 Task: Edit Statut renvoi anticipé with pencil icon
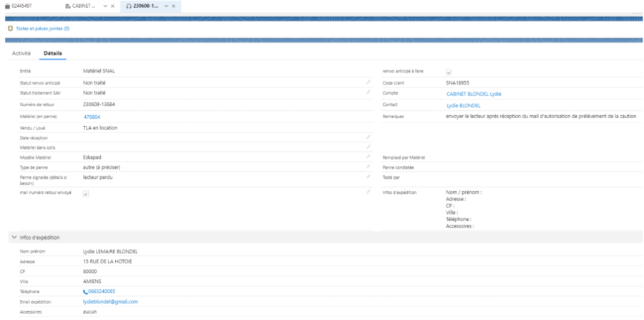tap(369, 82)
